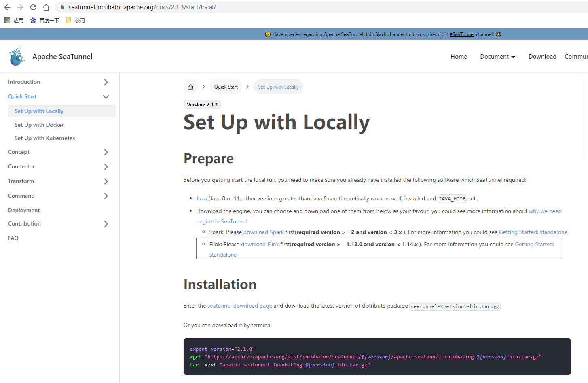Open the apps grid bookmark icon
The height and width of the screenshot is (383, 588).
pyautogui.click(x=7, y=20)
